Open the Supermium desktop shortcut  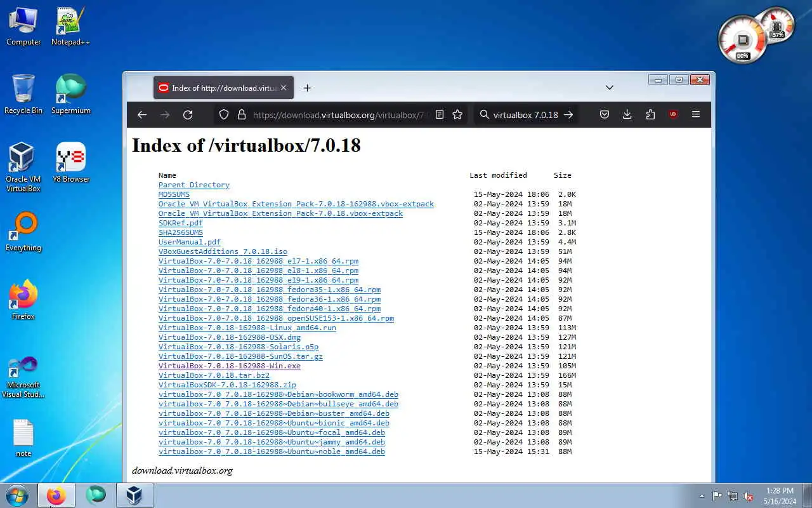tap(70, 95)
